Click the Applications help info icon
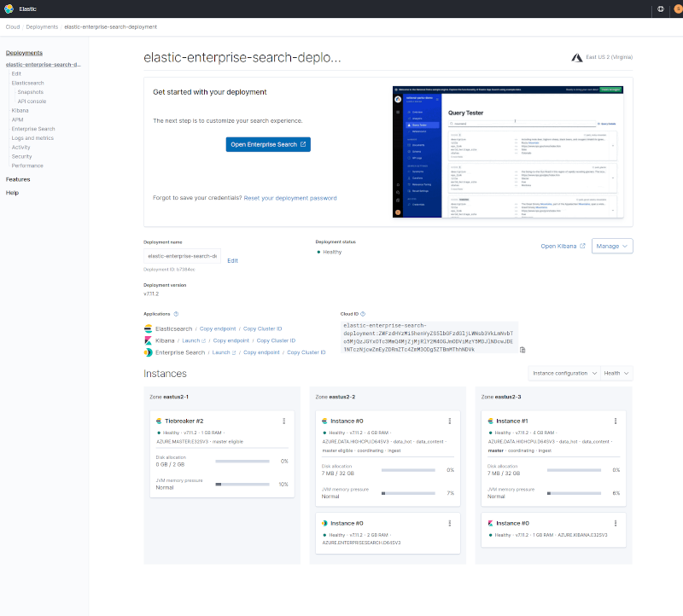683x616 pixels. point(176,314)
